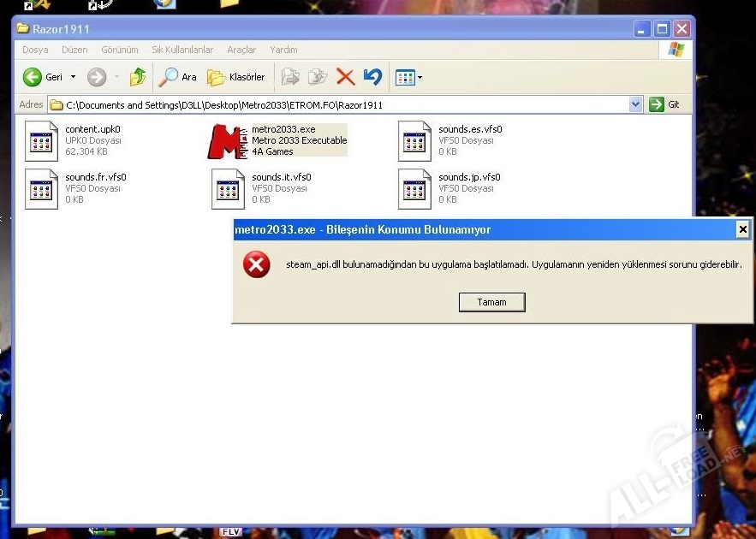Select the metro2033.exe file icon
The height and width of the screenshot is (539, 756).
tap(227, 140)
